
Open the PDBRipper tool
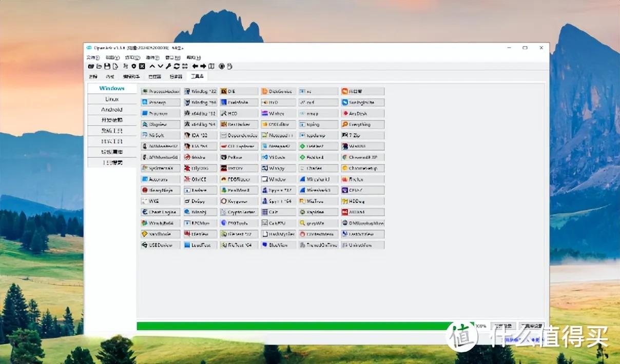pyautogui.click(x=238, y=179)
